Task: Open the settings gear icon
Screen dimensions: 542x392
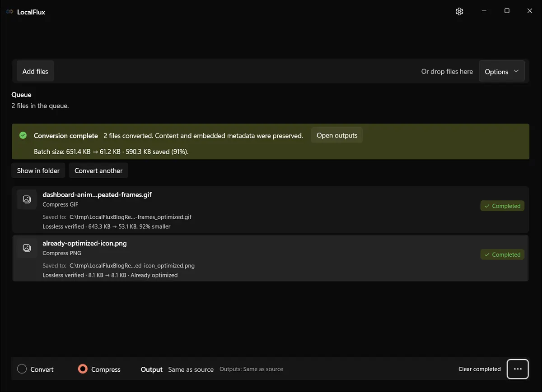Action: pos(459,11)
